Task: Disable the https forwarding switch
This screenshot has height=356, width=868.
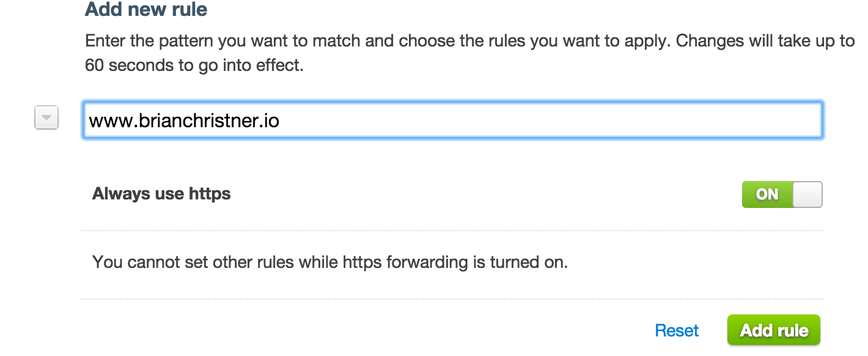Action: [x=782, y=194]
